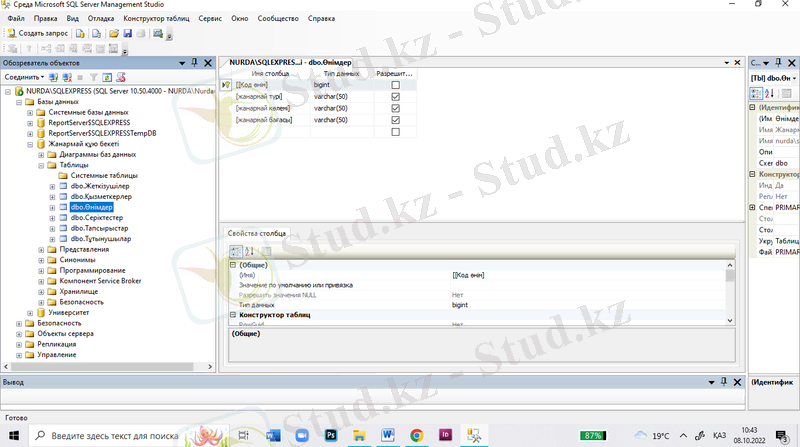Click the КАЗ language indicator
The width and height of the screenshot is (800, 447).
[x=719, y=435]
